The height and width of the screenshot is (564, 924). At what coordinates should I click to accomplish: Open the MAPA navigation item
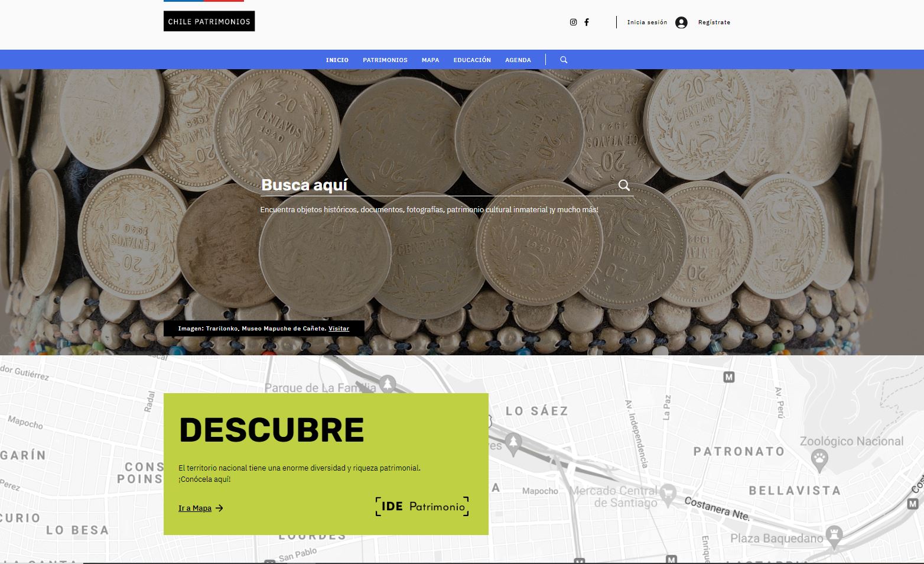point(430,60)
